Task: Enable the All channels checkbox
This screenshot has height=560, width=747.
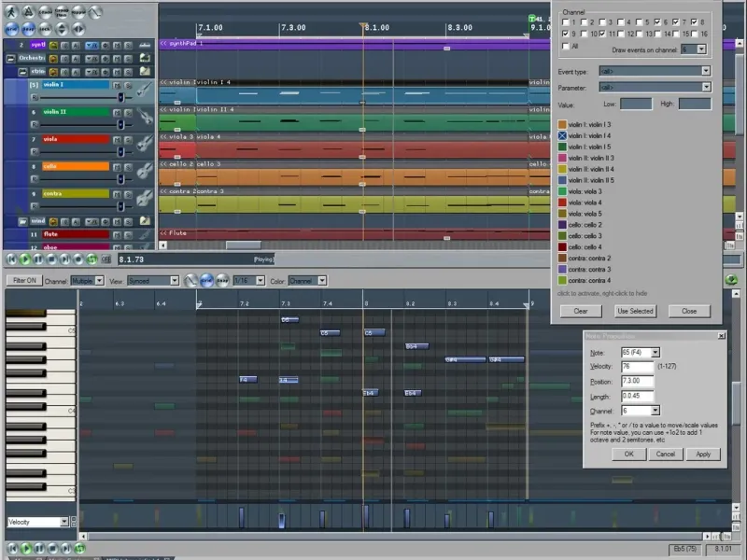Action: pos(563,46)
